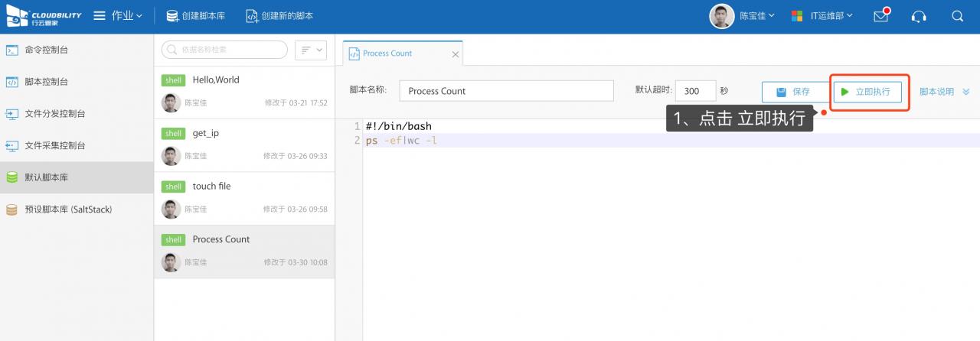
Task: Open 文件分发控制台 in the sidebar
Action: tap(54, 114)
